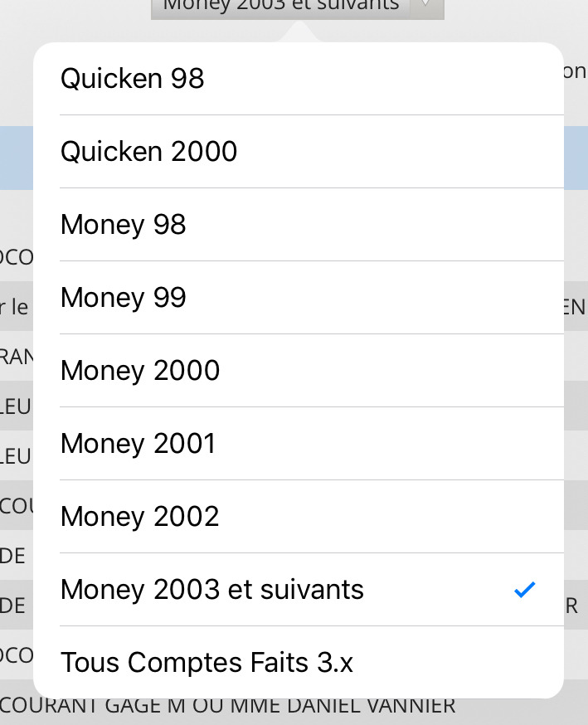Choose Tous Comptes Faits 3.x

207,663
